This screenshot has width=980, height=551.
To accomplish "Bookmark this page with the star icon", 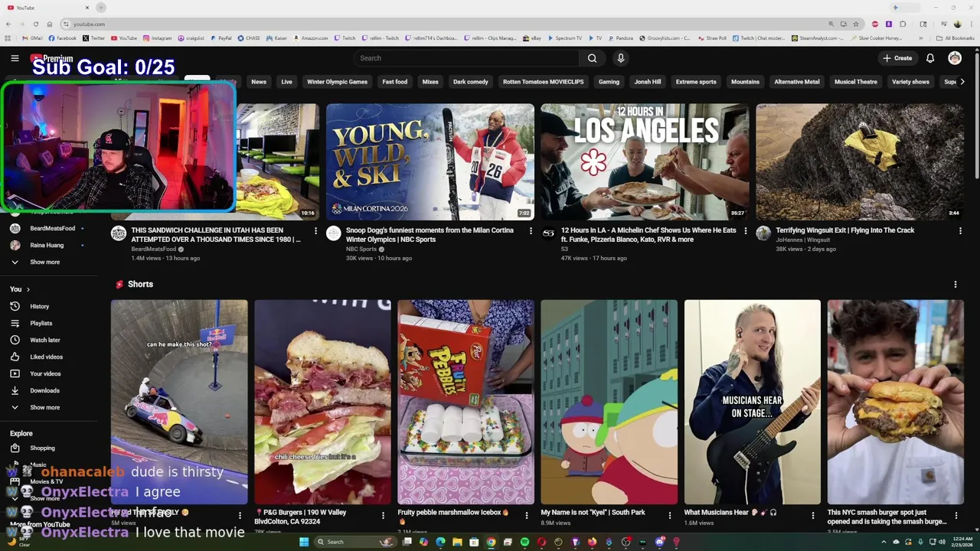I will click(856, 24).
